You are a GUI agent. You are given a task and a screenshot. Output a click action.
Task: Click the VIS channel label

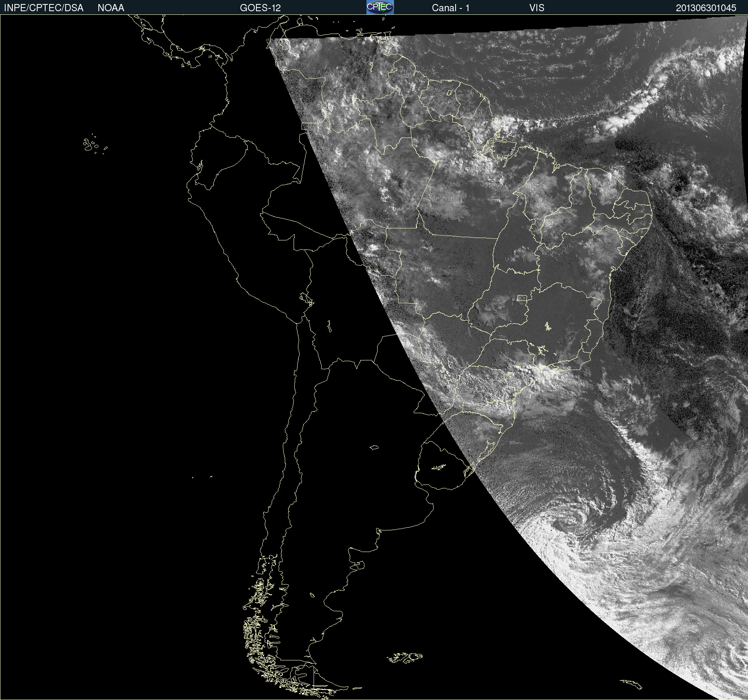(537, 8)
